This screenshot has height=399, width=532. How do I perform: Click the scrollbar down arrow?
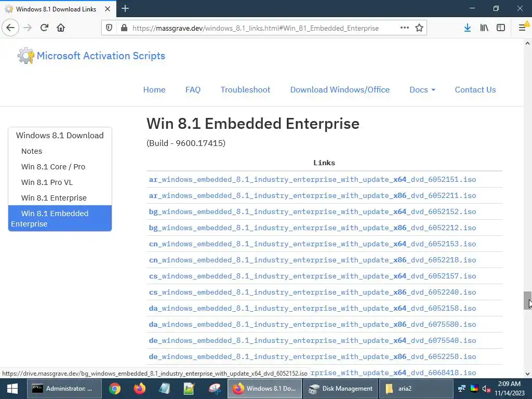[528, 374]
